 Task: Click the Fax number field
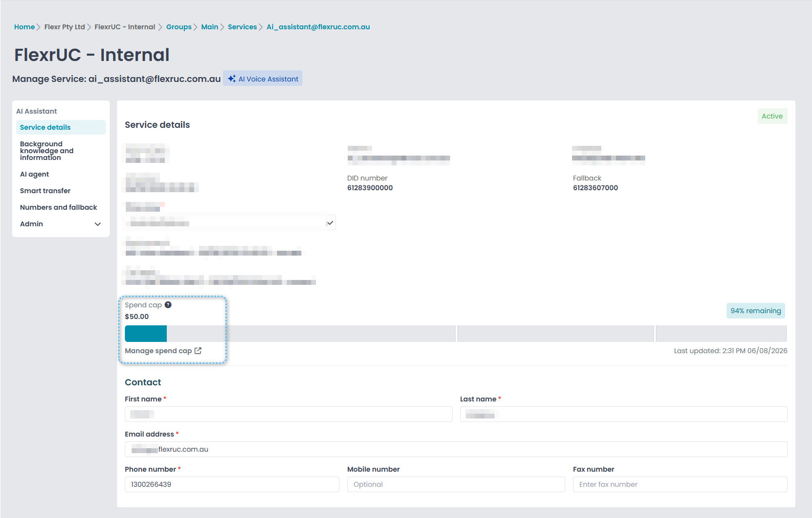click(680, 484)
